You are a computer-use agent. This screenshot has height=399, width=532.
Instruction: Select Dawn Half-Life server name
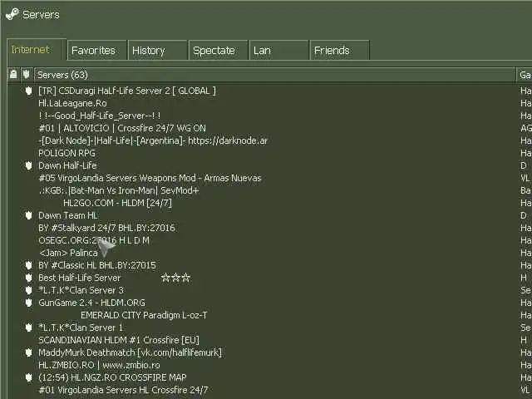click(x=67, y=165)
